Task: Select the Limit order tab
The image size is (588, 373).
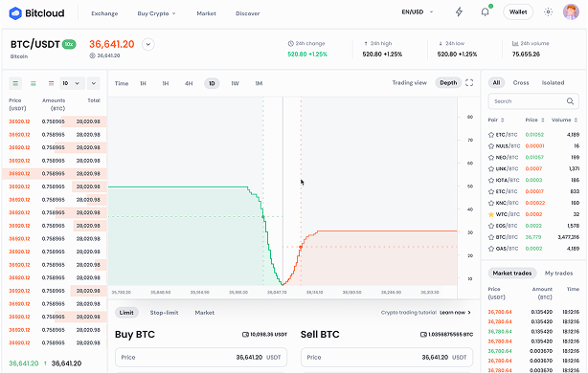Action: coord(126,313)
